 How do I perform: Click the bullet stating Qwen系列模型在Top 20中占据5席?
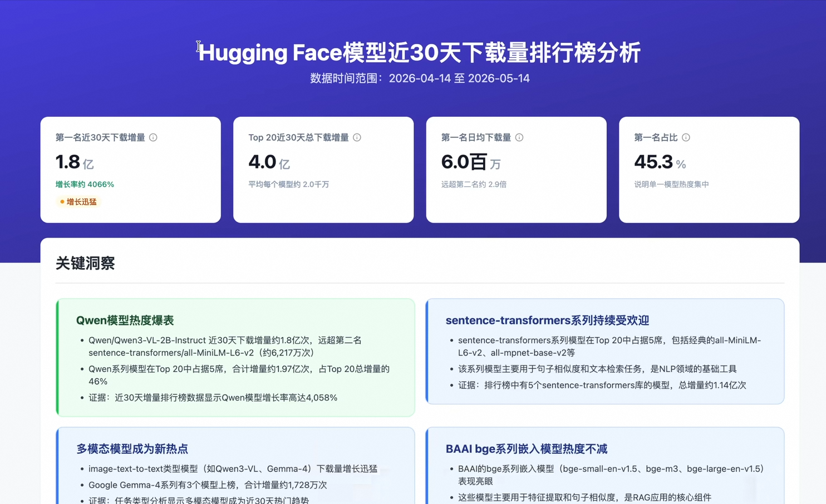tap(239, 375)
